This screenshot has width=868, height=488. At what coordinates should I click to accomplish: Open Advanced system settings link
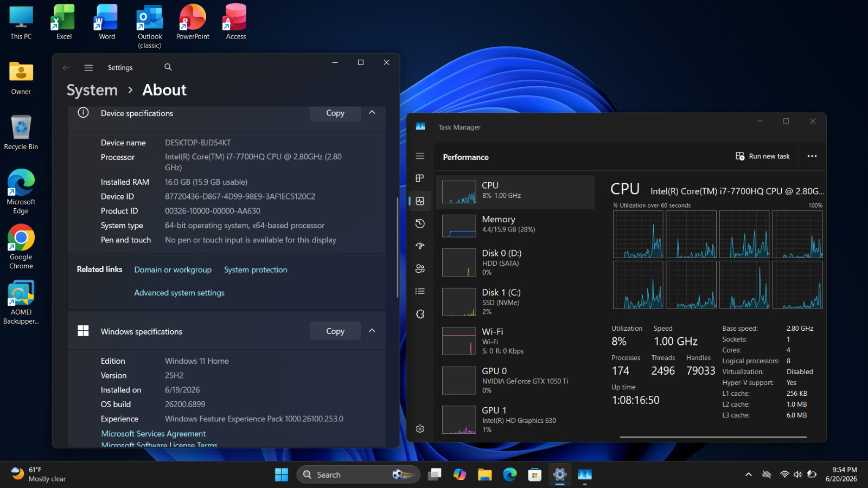point(179,293)
